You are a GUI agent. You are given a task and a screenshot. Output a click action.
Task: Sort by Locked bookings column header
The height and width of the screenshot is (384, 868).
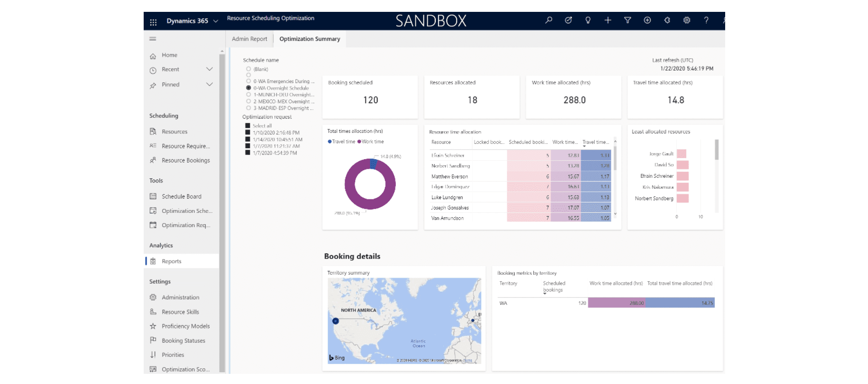[489, 142]
